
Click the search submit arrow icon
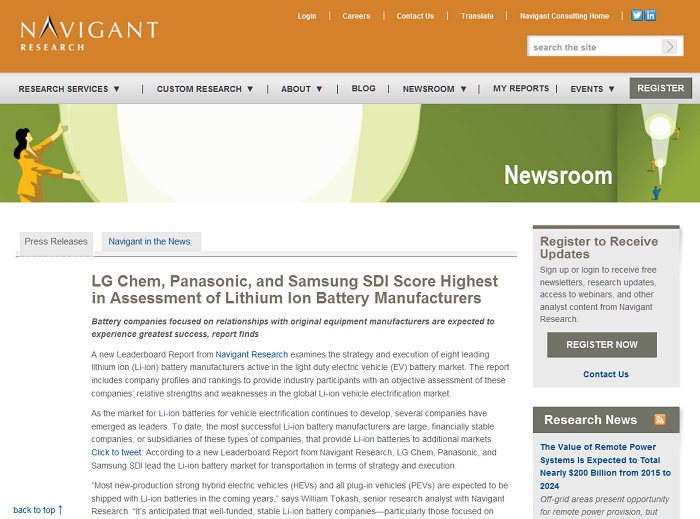669,47
